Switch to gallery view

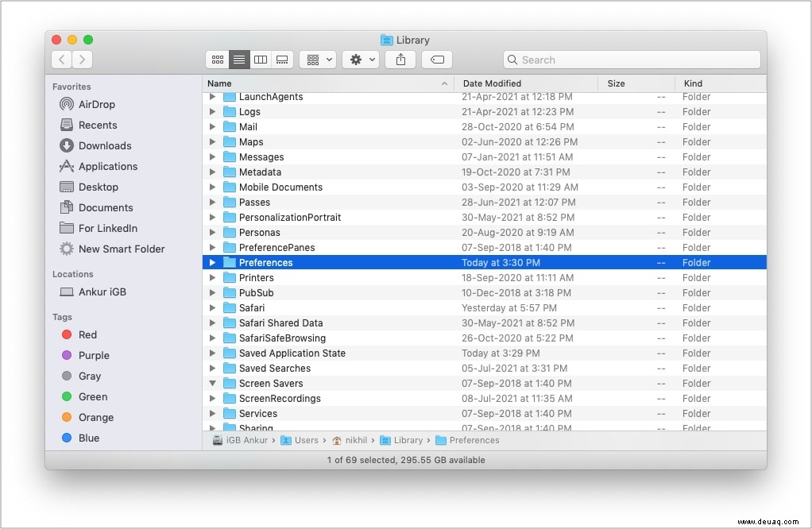(x=282, y=60)
